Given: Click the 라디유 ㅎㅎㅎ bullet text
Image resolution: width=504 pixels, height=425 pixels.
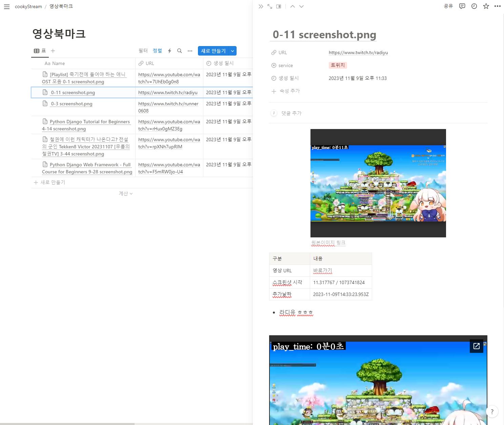Looking at the screenshot, I should (296, 312).
